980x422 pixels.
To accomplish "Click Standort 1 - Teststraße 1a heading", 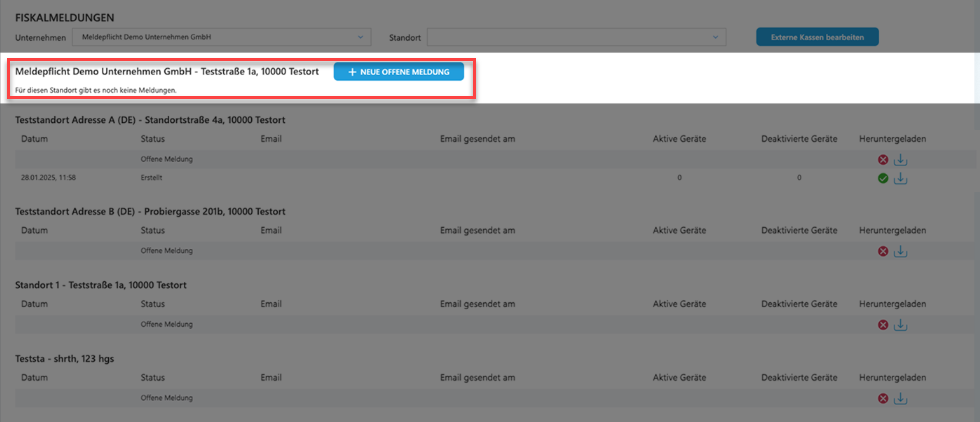I will (x=101, y=285).
